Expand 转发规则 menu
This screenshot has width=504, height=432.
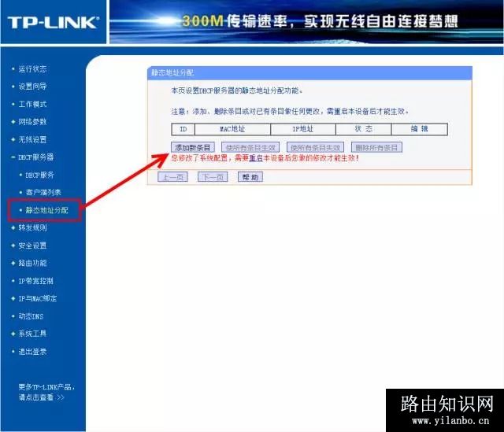[x=32, y=227]
